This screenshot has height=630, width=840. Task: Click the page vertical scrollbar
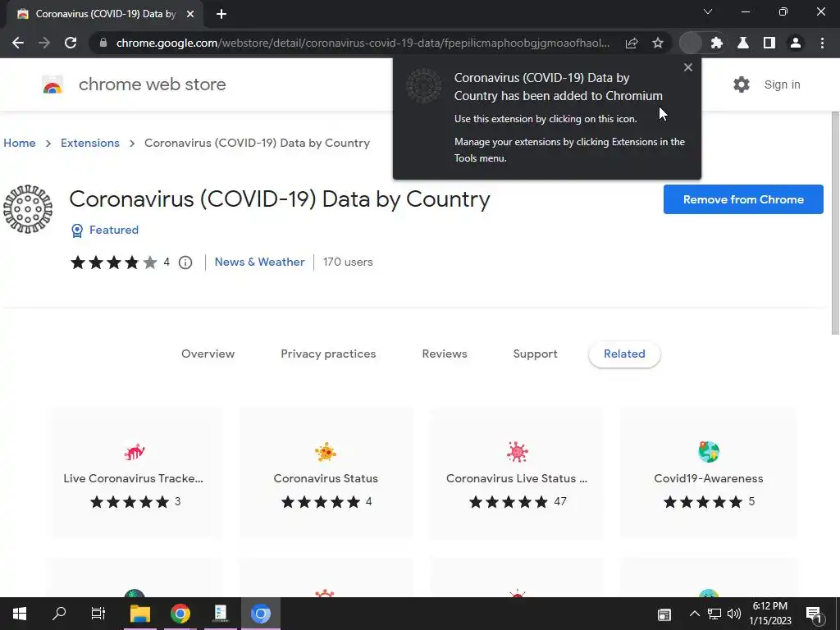coord(835,223)
